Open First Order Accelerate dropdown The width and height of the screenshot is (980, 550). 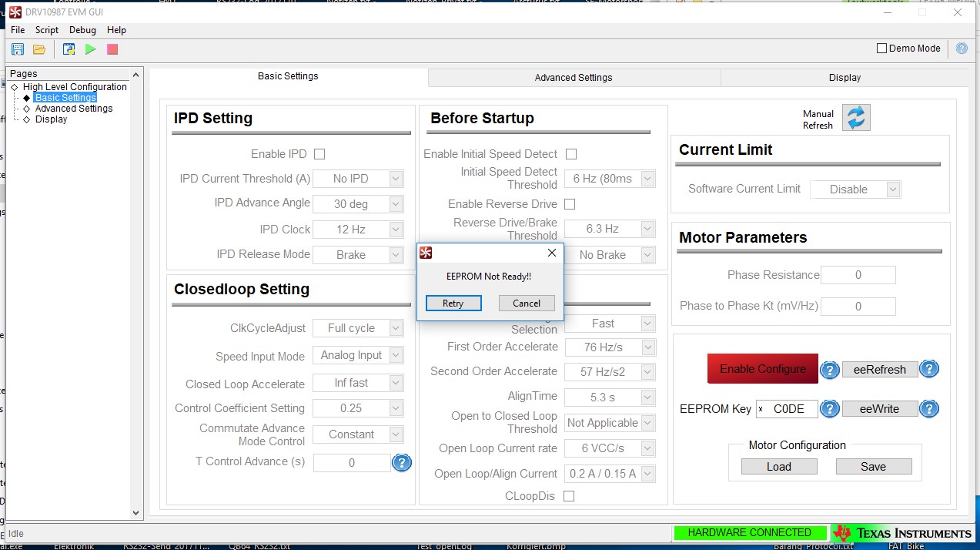(610, 347)
